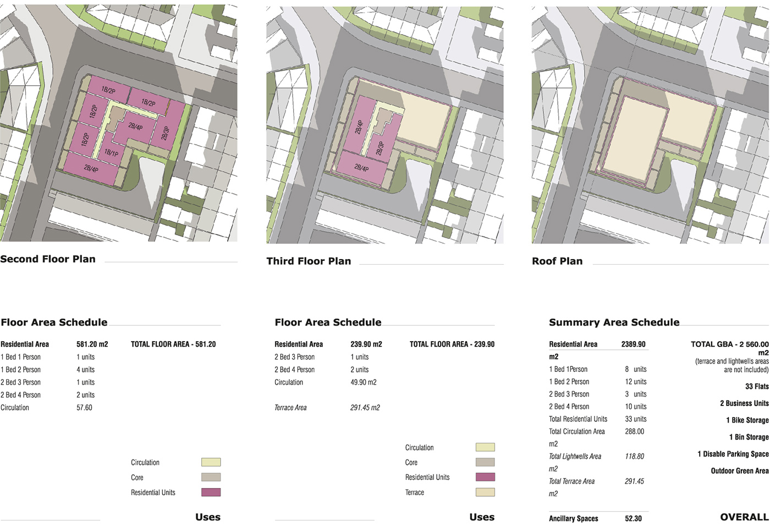The image size is (770, 532).
Task: Select the Roof Plan title
Action: pos(557,261)
